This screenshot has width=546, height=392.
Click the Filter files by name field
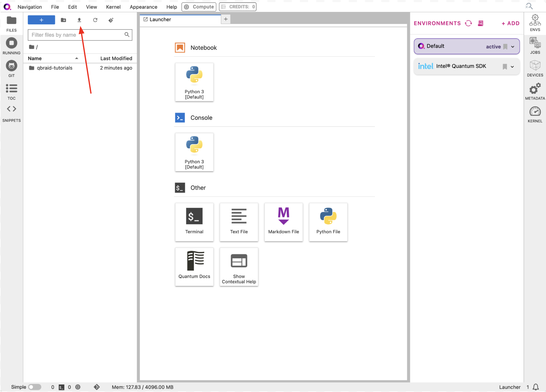pos(80,35)
